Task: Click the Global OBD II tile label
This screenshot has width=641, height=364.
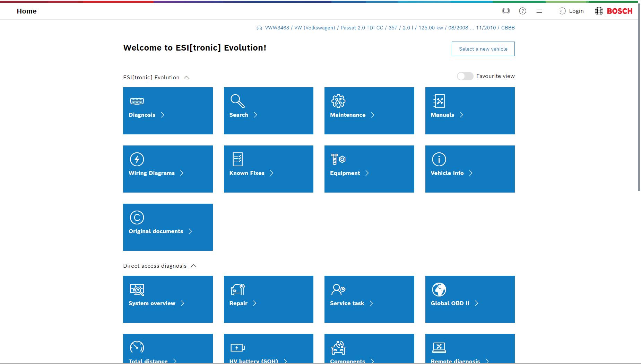Action: (x=450, y=303)
